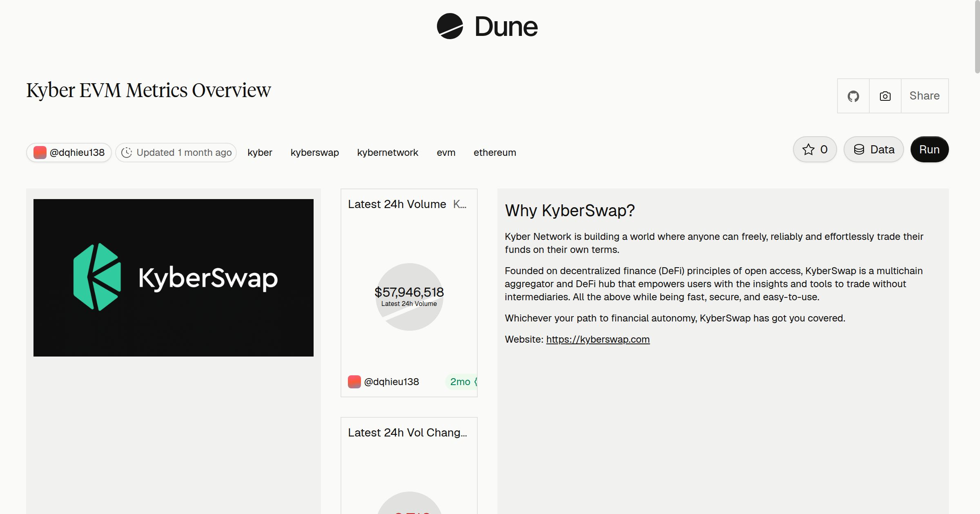The height and width of the screenshot is (514, 980).
Task: Click the Updated 1 month ago chip
Action: pyautogui.click(x=176, y=153)
